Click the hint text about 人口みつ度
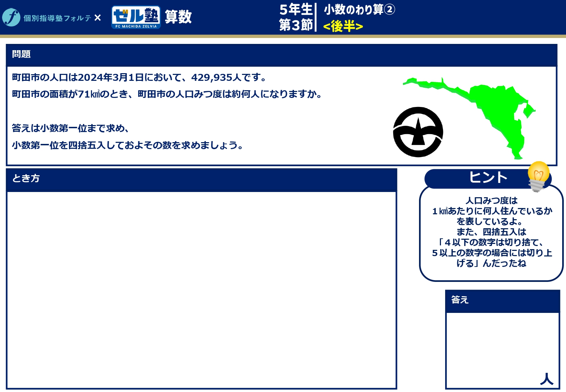This screenshot has height=392, width=566. 491,232
